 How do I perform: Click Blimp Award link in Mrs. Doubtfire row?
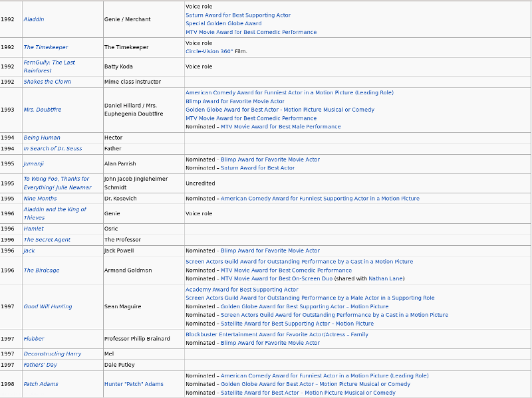[235, 102]
